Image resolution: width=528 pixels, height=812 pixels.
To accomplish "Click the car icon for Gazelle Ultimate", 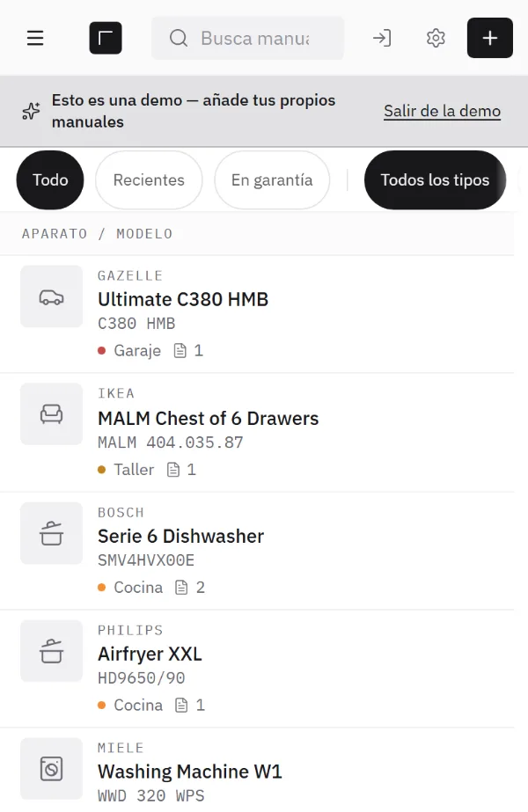I will point(51,296).
